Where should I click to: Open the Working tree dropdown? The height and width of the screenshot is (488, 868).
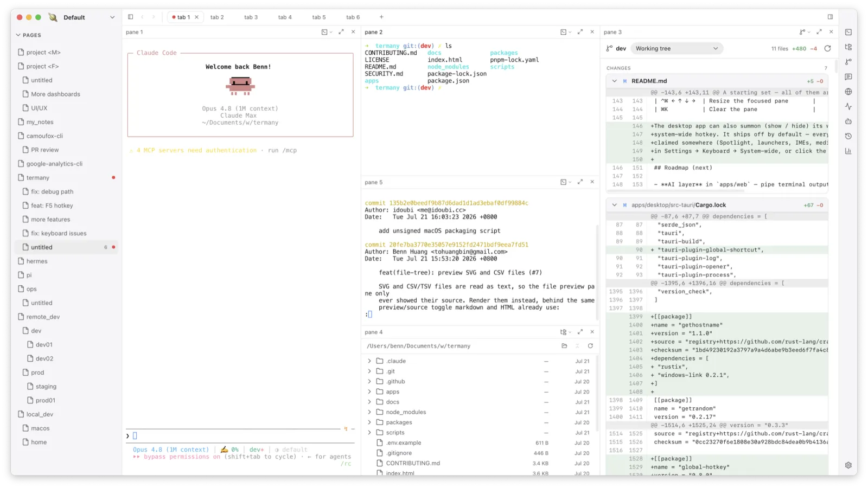tap(677, 48)
